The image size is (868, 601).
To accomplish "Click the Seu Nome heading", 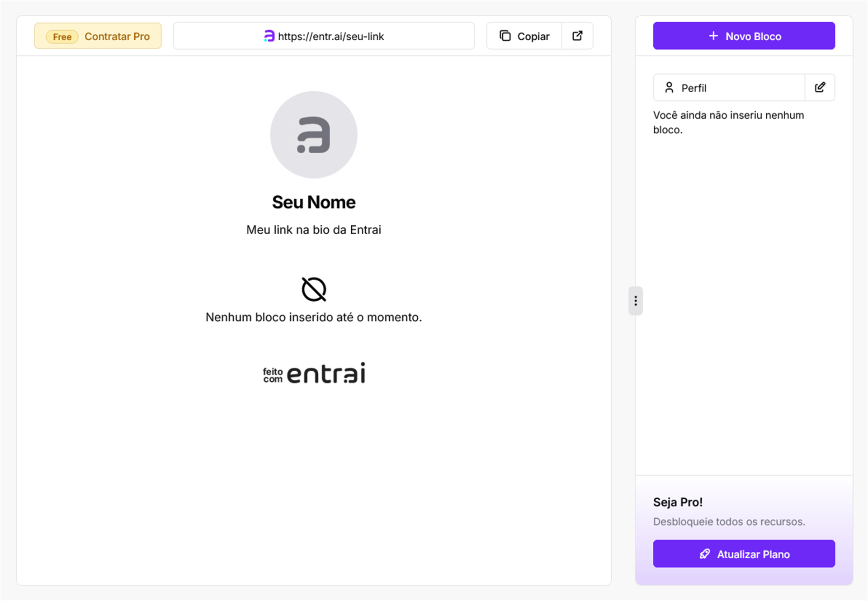I will 314,202.
